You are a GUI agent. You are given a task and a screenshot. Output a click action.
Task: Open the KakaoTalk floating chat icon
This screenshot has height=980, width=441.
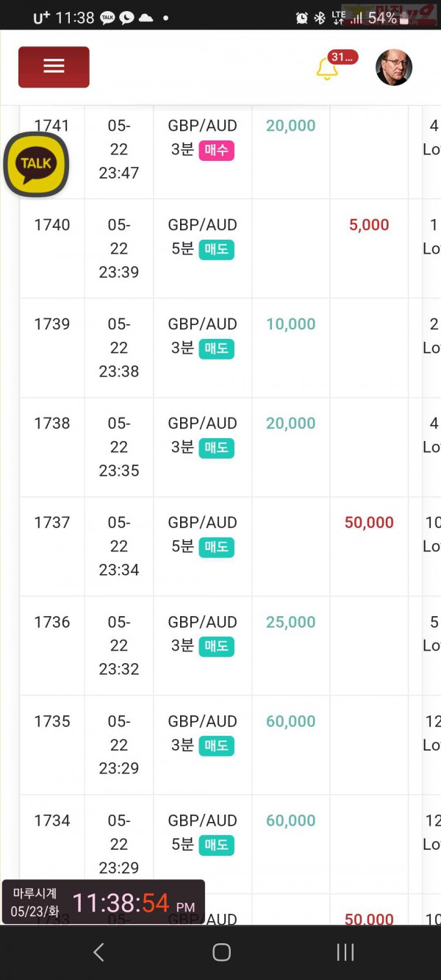click(x=36, y=164)
